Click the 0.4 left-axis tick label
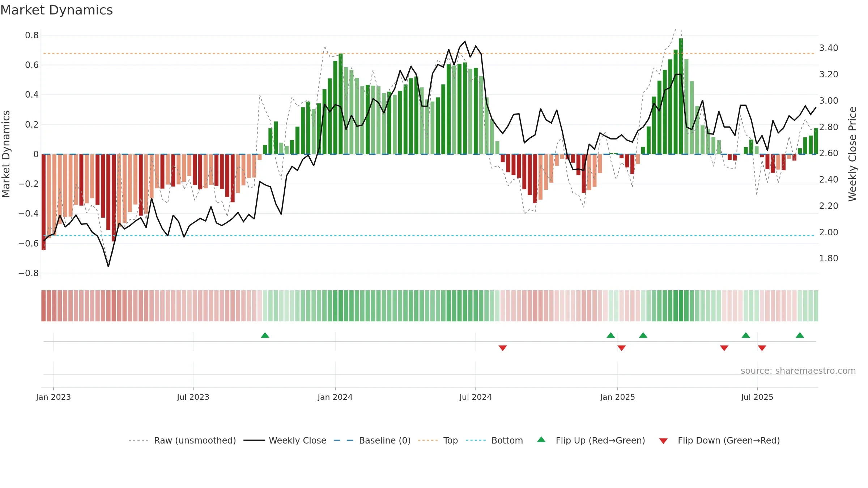Screen dimensions: 868x488 click(x=32, y=95)
